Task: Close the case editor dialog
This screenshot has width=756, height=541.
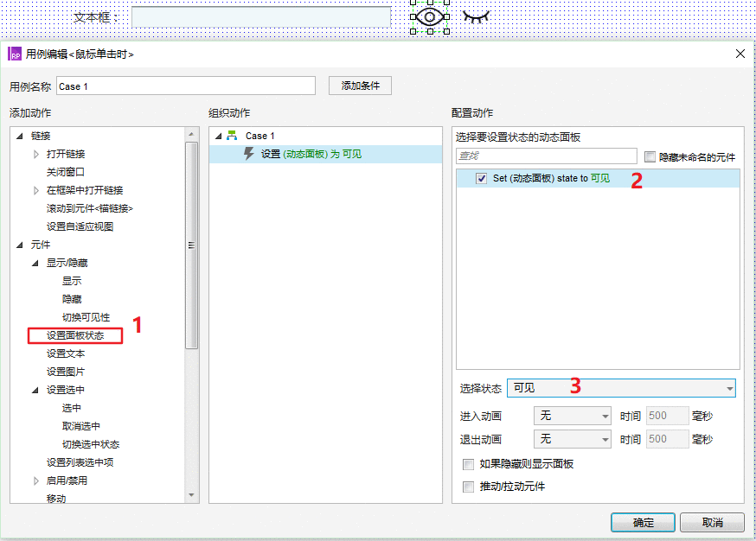Action: (x=740, y=54)
